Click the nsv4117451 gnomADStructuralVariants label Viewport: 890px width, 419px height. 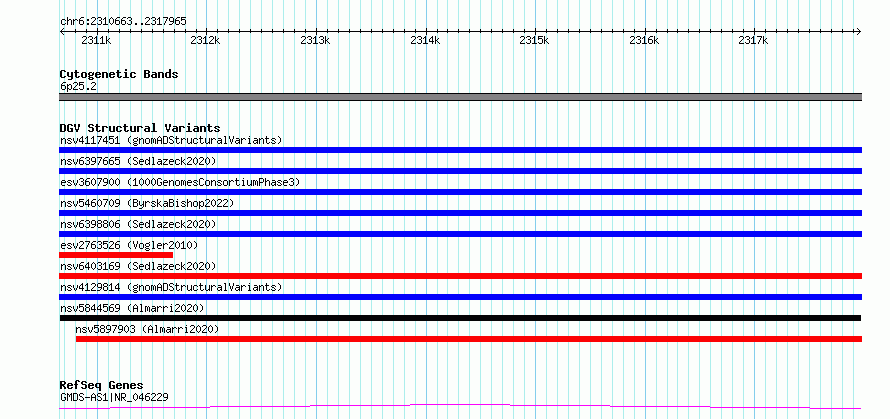(x=171, y=140)
